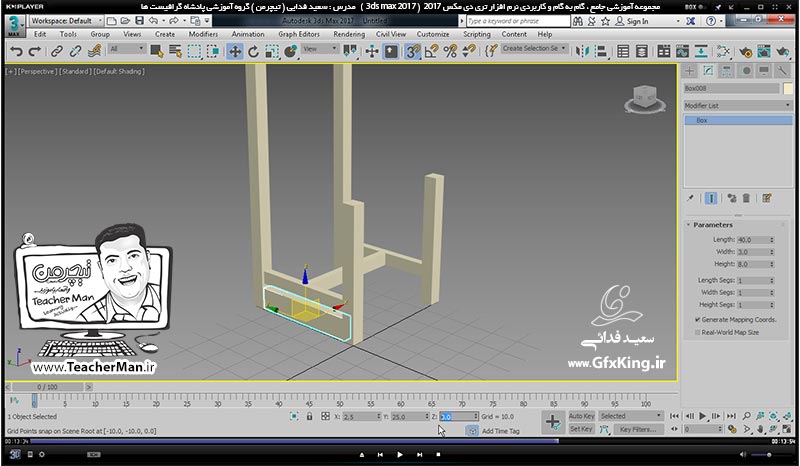Open the Workspace: Default dropdown
800x466 pixels.
[x=66, y=21]
